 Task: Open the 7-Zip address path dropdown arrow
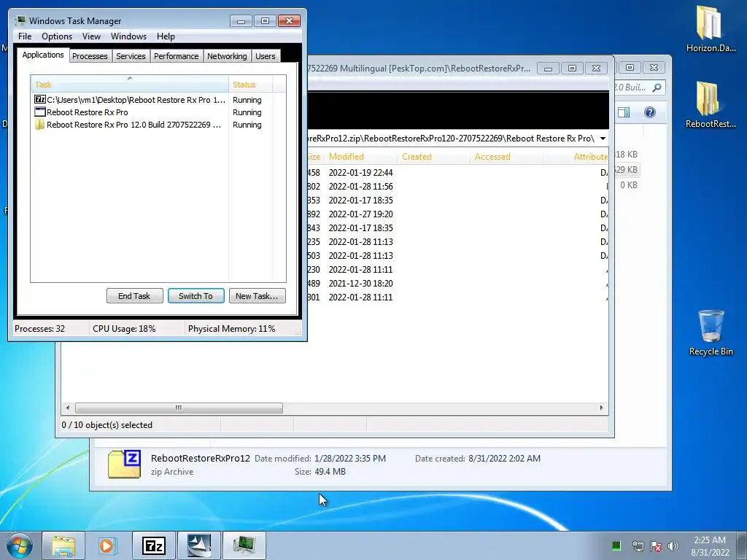point(603,139)
